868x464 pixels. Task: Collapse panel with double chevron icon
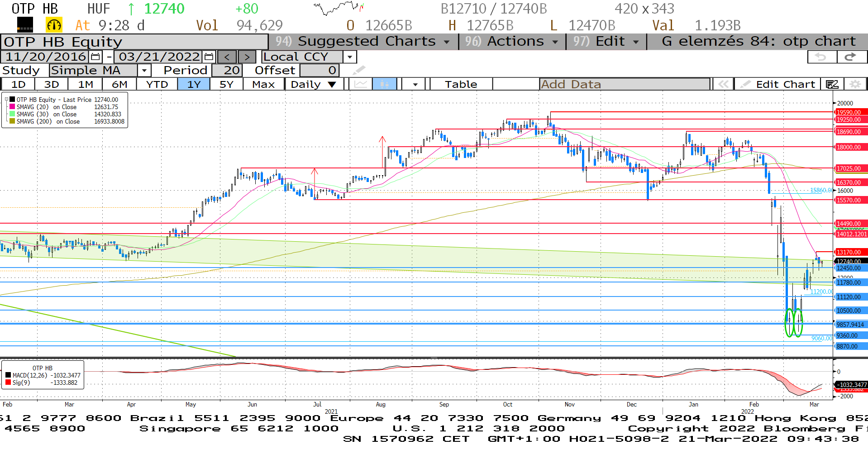click(723, 84)
